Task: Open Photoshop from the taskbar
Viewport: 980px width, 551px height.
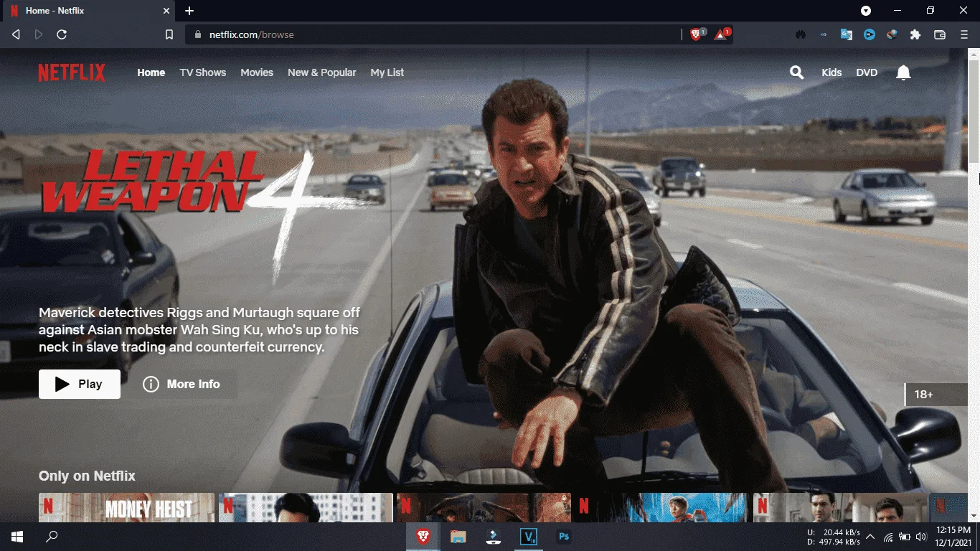Action: click(564, 537)
